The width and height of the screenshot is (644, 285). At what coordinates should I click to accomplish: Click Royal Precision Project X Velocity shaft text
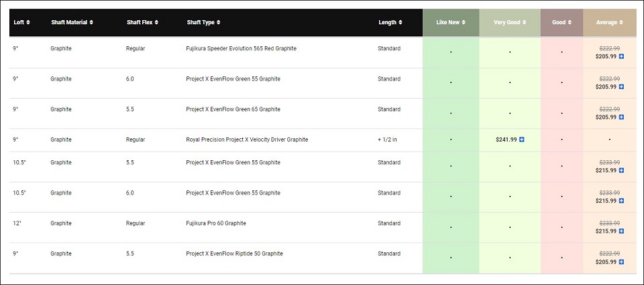point(247,139)
